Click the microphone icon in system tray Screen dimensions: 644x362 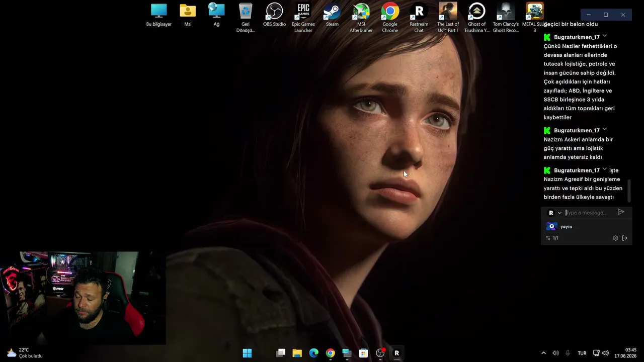[568, 353]
